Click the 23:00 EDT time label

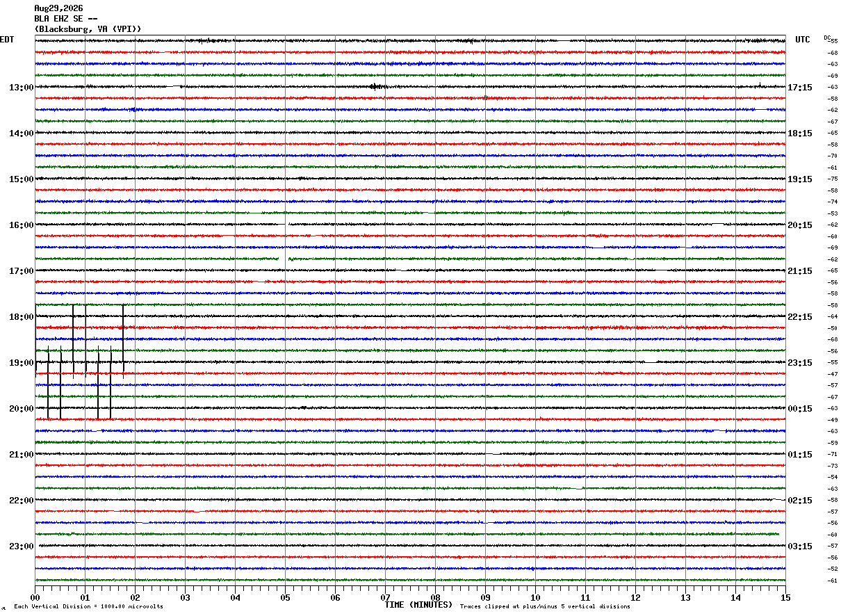tap(21, 546)
